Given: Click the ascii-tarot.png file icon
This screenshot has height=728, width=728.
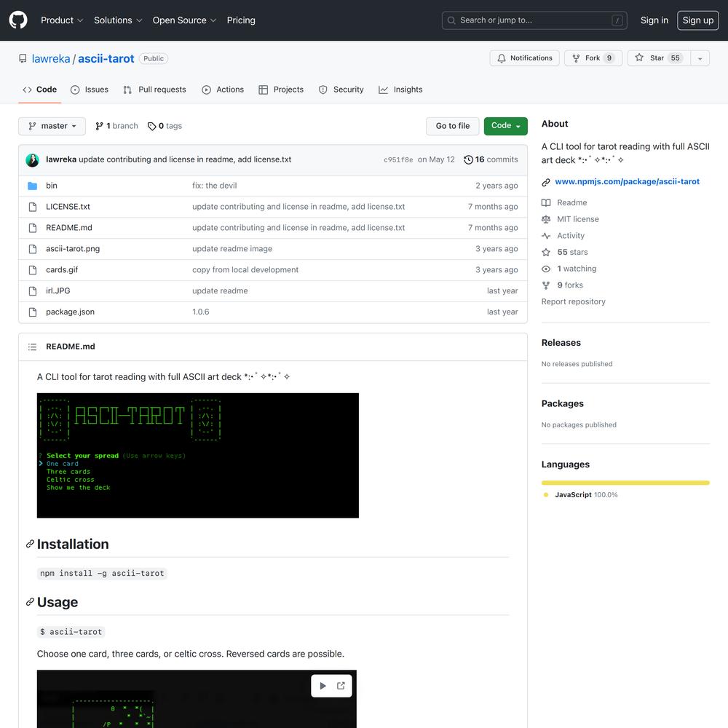Looking at the screenshot, I should tap(33, 249).
